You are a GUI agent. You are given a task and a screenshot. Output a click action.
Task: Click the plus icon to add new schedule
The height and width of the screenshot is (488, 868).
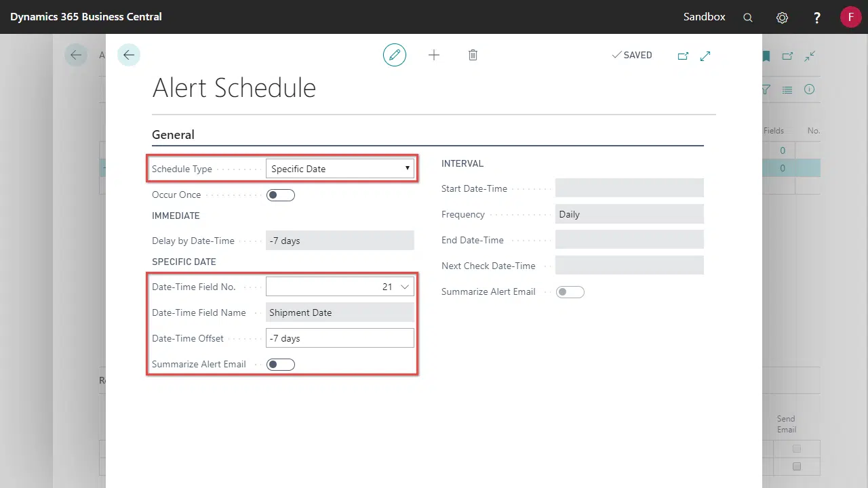(x=434, y=55)
